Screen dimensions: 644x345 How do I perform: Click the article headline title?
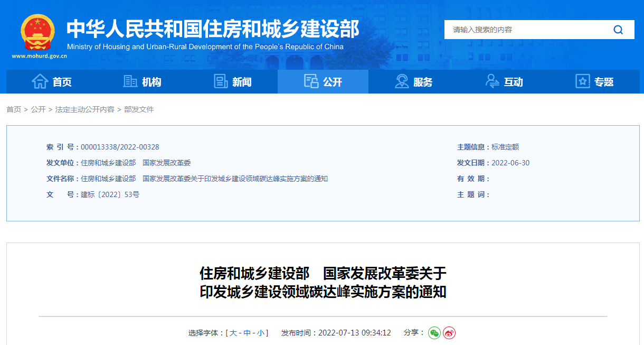[323, 282]
